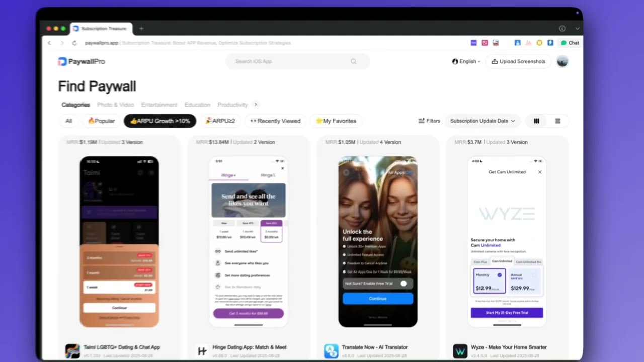Select the Photo & Video category
This screenshot has width=644, height=362.
(x=115, y=105)
